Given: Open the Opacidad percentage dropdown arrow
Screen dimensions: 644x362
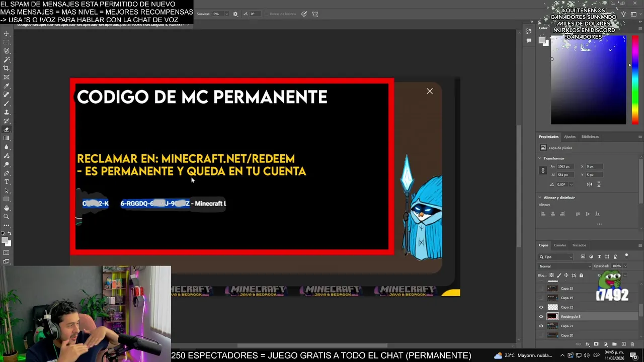Looking at the screenshot, I should click(625, 266).
